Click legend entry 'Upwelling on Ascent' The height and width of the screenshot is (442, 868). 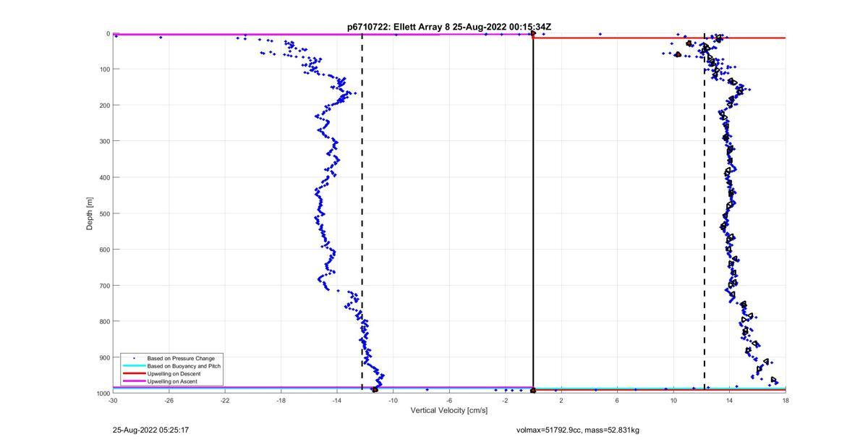172,381
